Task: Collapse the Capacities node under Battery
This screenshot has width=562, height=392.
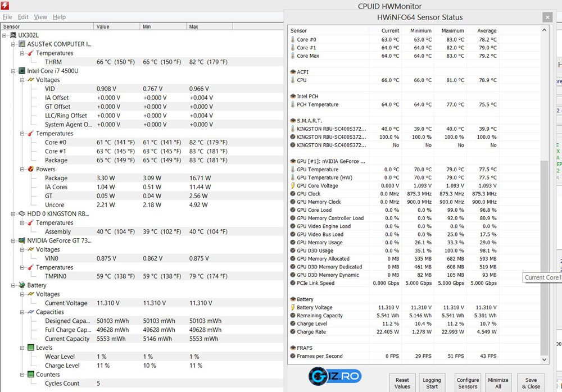Action: click(22, 312)
